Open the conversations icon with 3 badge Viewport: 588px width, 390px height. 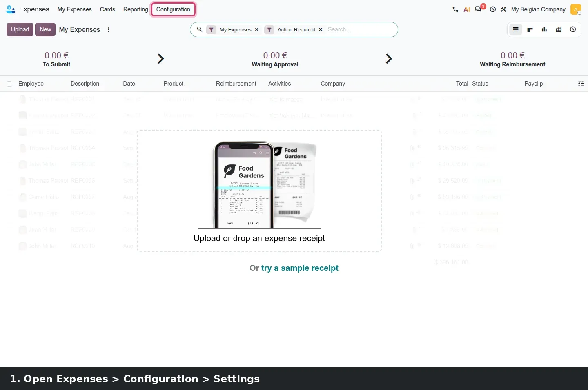[479, 9]
